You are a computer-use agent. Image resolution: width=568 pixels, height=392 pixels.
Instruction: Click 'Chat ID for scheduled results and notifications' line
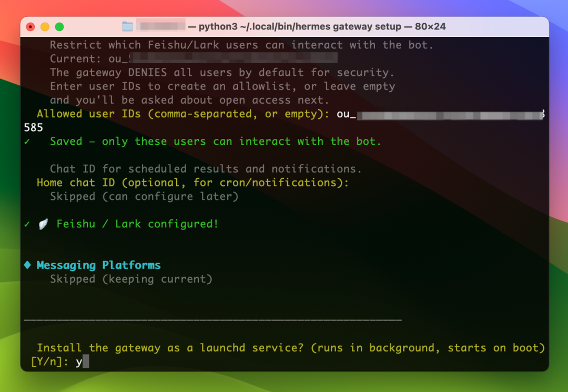tap(206, 169)
